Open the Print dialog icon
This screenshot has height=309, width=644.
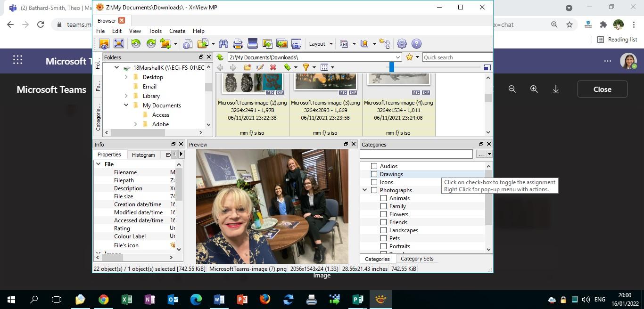click(x=238, y=43)
